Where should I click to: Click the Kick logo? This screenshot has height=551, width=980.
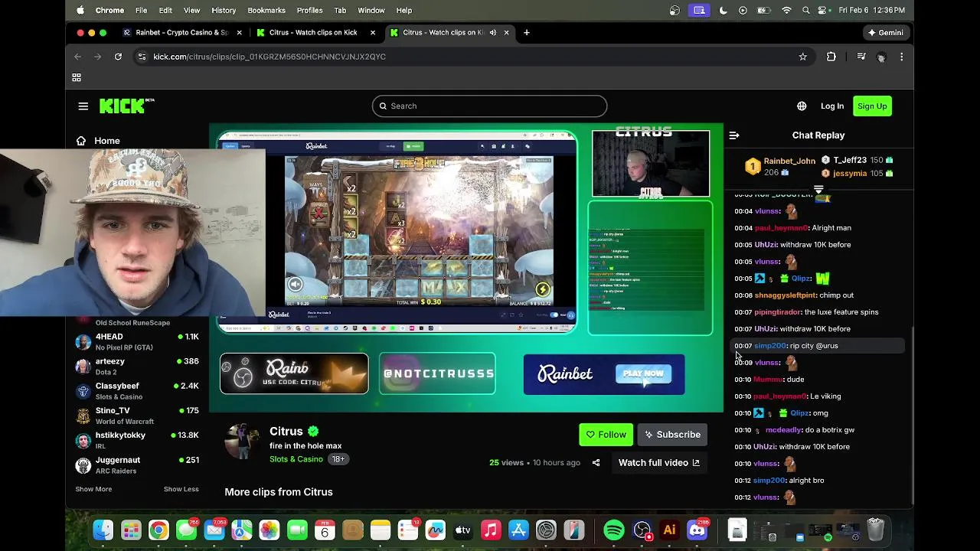pyautogui.click(x=126, y=106)
